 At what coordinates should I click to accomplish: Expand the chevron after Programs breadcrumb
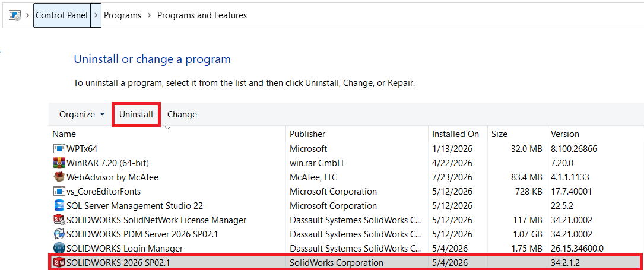pyautogui.click(x=149, y=15)
